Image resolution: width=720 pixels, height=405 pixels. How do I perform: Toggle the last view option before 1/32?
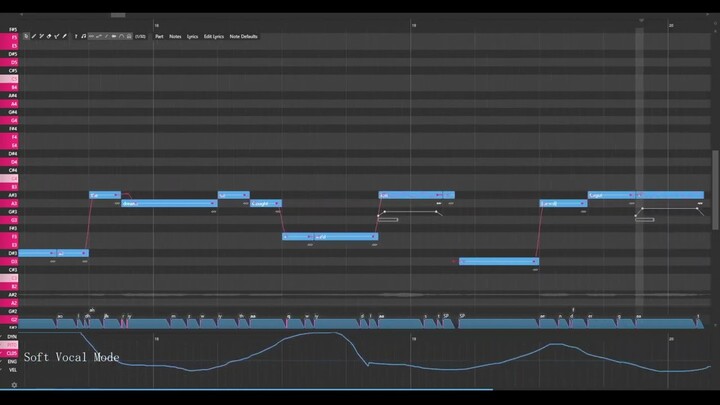pos(129,36)
